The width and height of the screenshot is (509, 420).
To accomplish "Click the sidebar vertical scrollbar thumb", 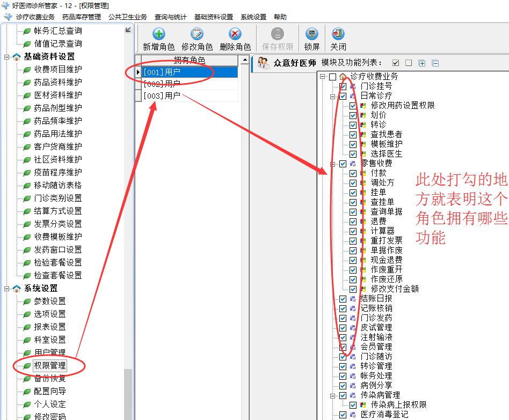I will [x=128, y=394].
